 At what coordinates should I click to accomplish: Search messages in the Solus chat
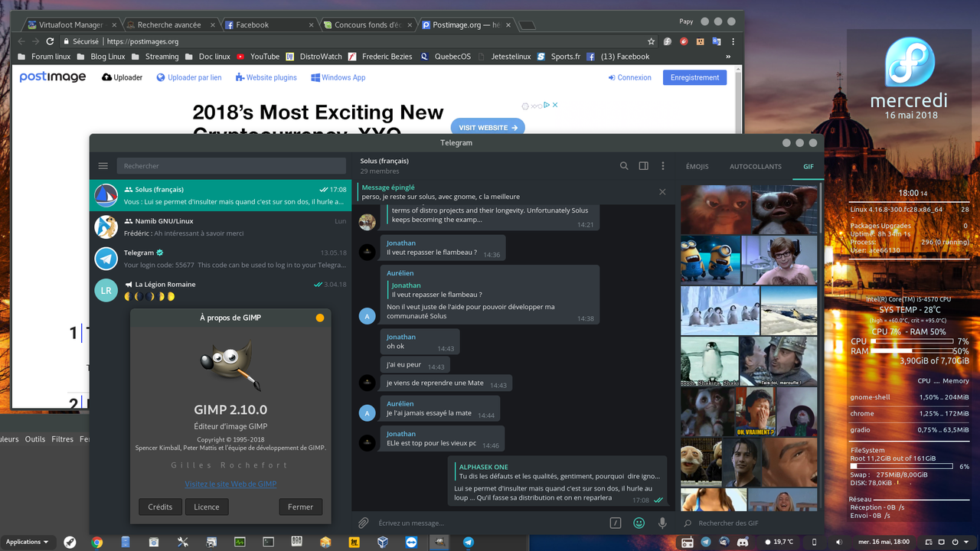(x=624, y=166)
